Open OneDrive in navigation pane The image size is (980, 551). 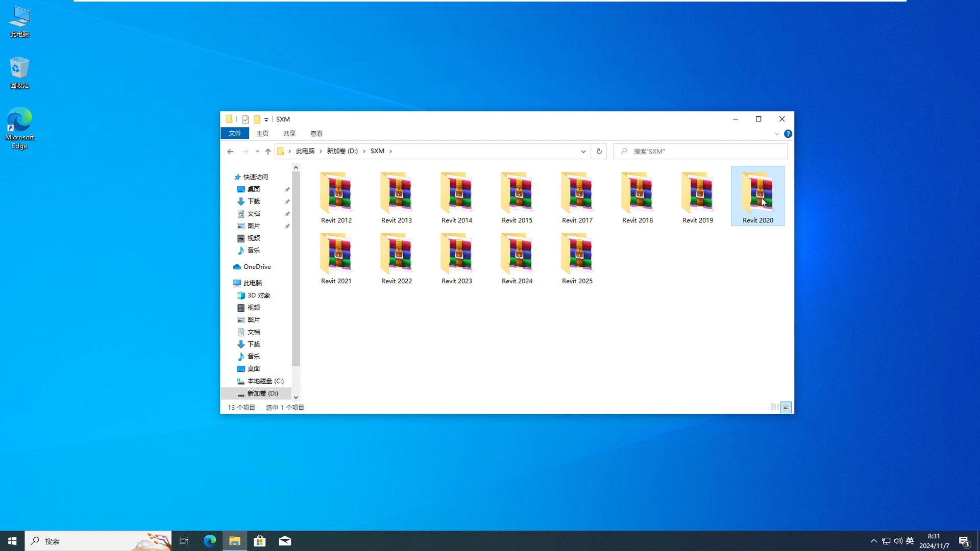(256, 267)
